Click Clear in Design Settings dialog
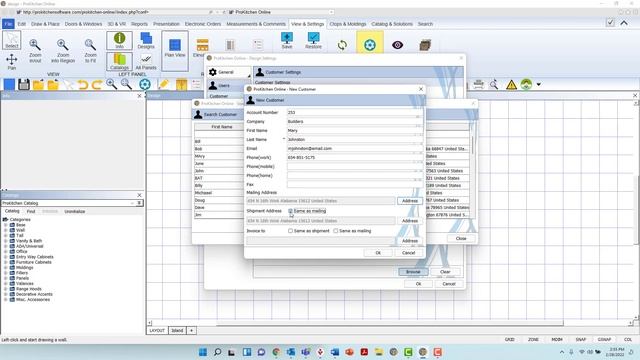 [x=445, y=272]
